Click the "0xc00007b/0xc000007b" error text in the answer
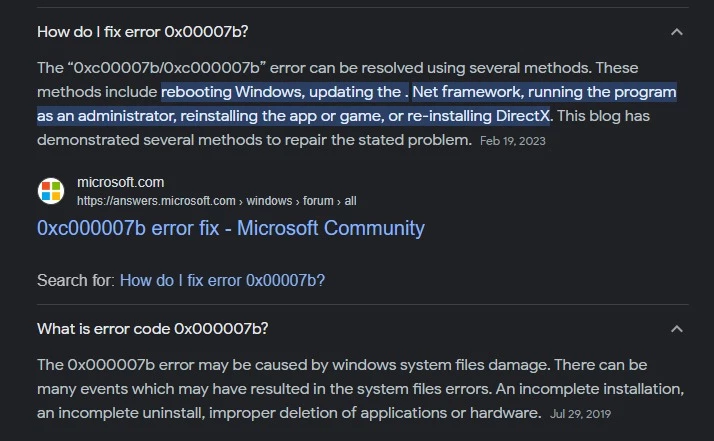Viewport: 714px width, 441px height. (x=167, y=68)
